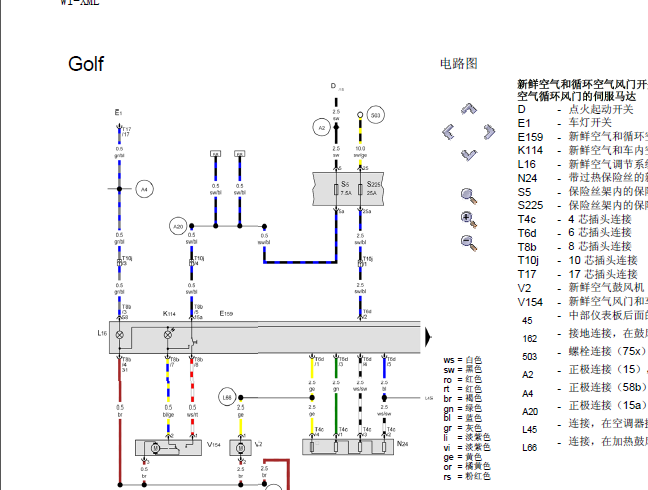The height and width of the screenshot is (490, 648).
Task: Click the N24 label on the diagram
Action: 402,444
